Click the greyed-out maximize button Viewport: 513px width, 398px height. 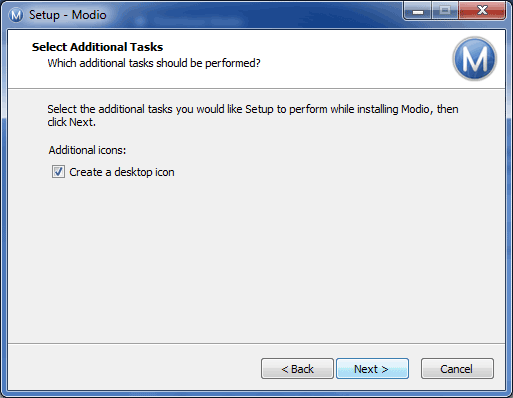tap(445, 11)
